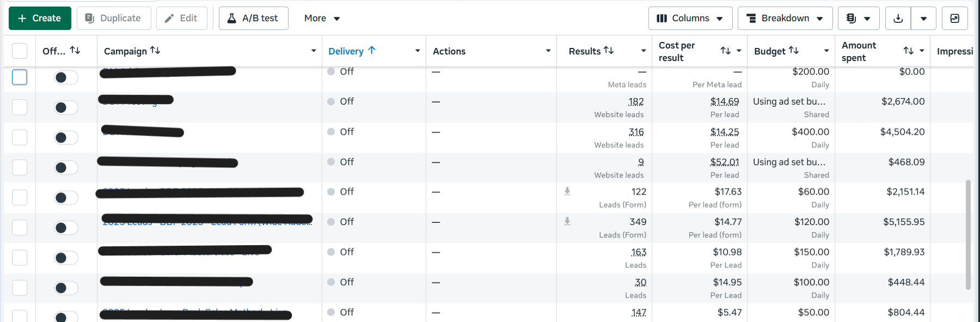Click the Reports icon dropdown button
Viewport: 980px width, 322px height.
858,19
